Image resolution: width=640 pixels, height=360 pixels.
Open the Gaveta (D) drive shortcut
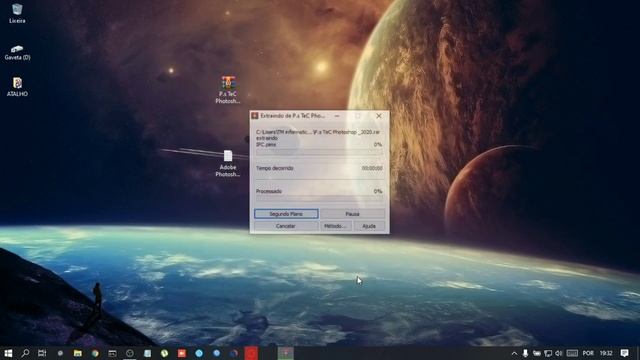[x=17, y=53]
